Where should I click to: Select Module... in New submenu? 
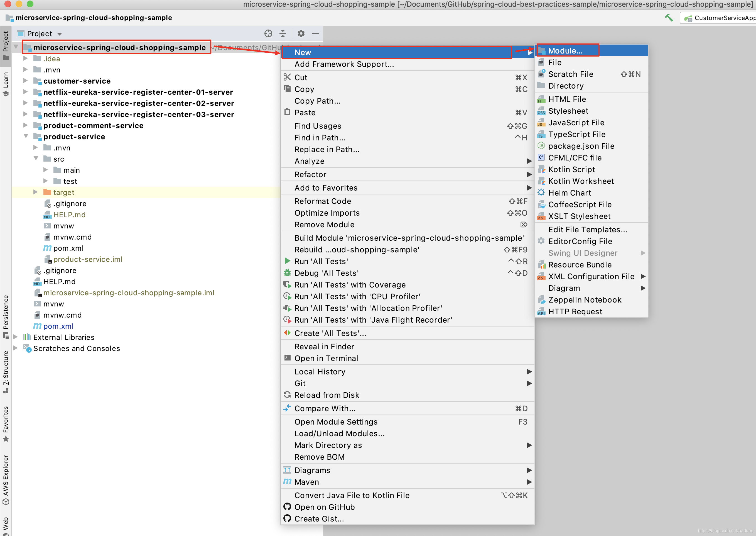[591, 50]
